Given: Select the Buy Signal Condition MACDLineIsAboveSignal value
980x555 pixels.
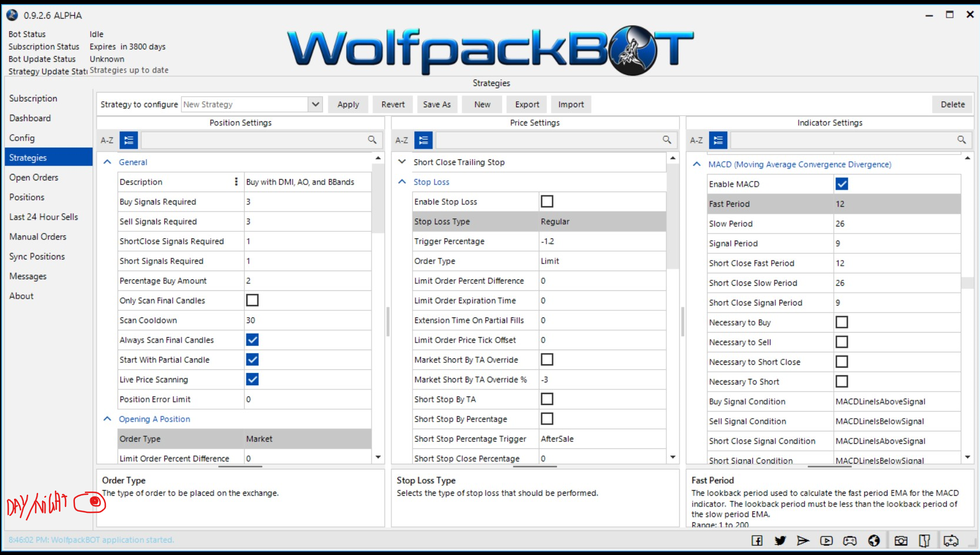Looking at the screenshot, I should (897, 402).
